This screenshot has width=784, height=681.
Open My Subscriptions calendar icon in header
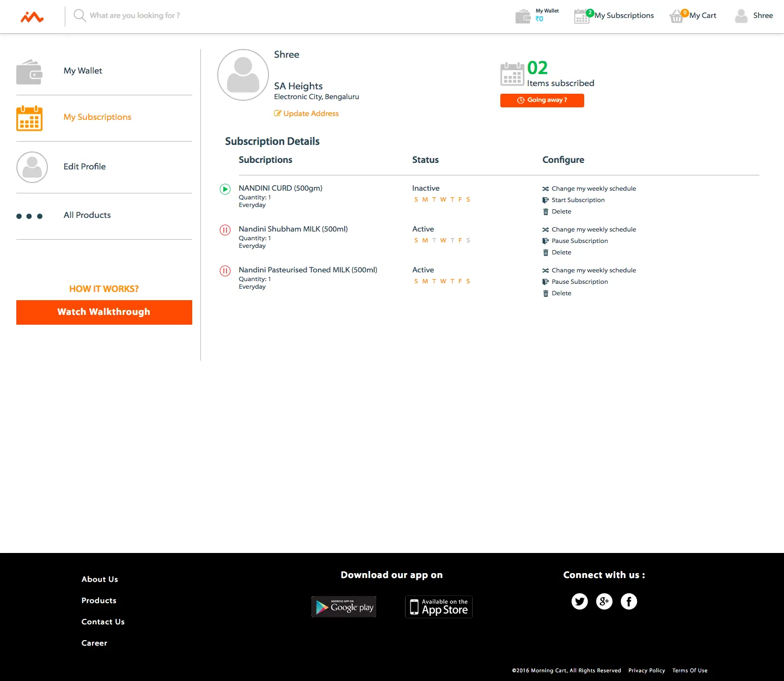582,16
